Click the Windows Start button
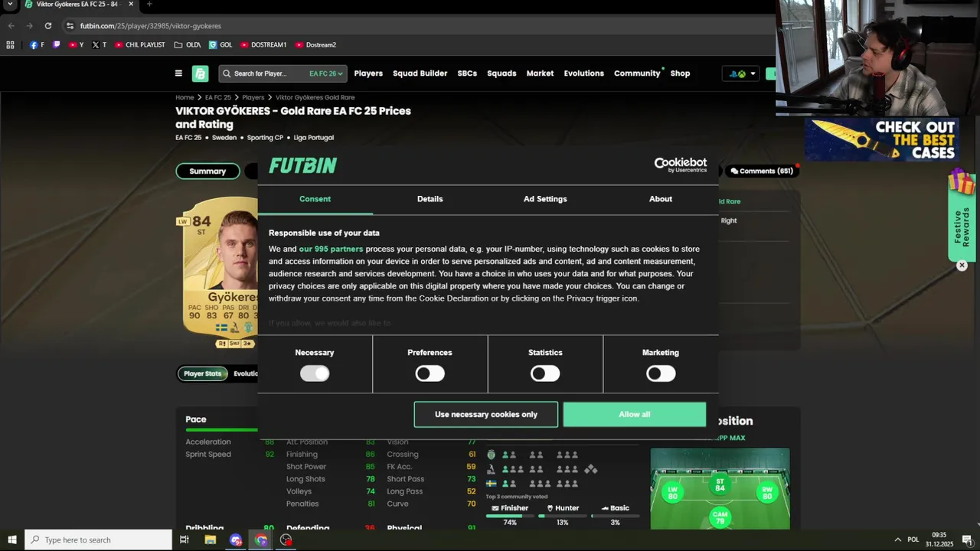Screen dimensions: 980x551 [x=12, y=540]
